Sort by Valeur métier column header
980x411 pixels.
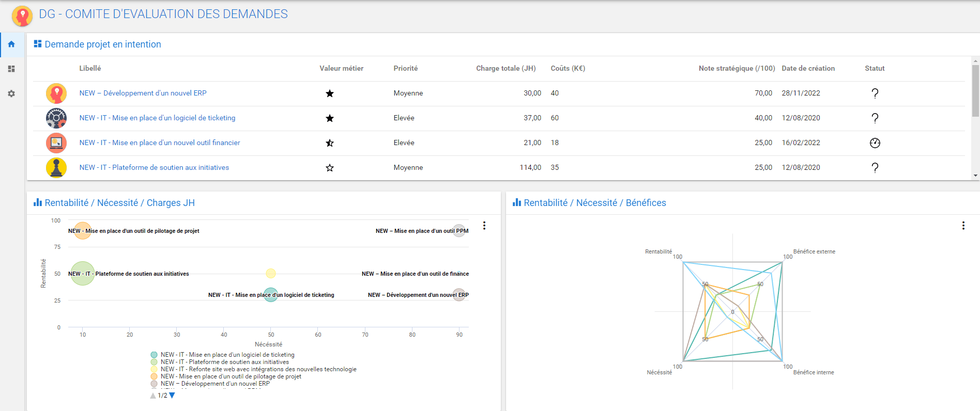point(342,68)
